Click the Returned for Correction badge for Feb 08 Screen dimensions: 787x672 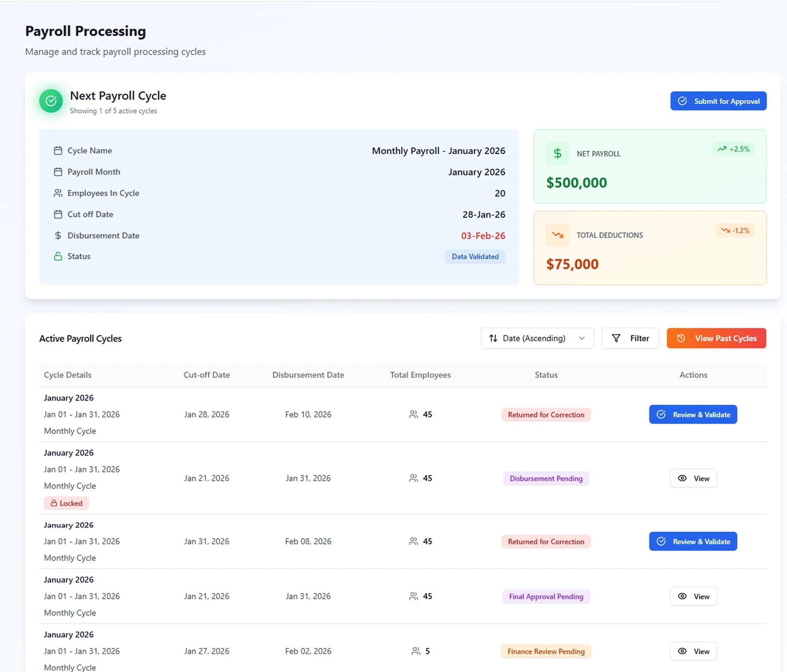point(546,542)
